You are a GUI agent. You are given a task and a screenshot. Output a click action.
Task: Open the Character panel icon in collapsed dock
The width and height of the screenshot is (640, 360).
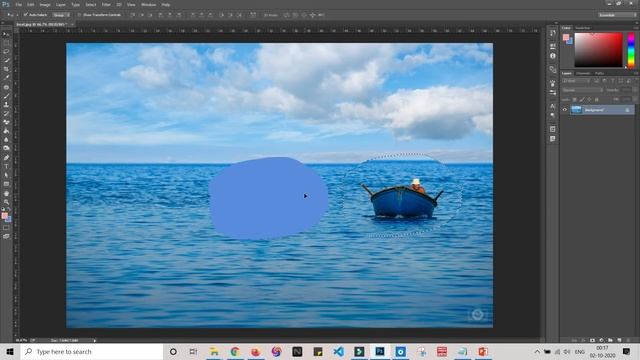click(x=552, y=106)
